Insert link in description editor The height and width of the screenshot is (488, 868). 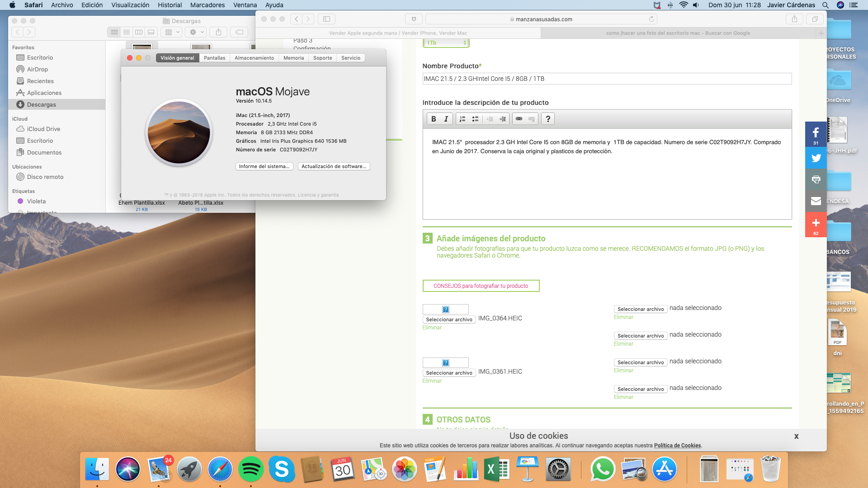point(519,119)
